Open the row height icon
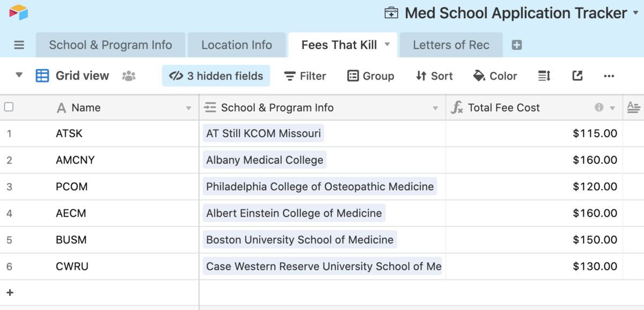The width and height of the screenshot is (644, 310). point(544,76)
